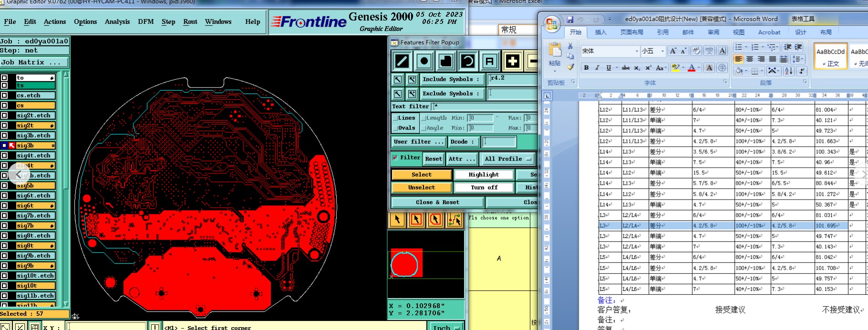Choose the single arrow selection tool

(397, 219)
